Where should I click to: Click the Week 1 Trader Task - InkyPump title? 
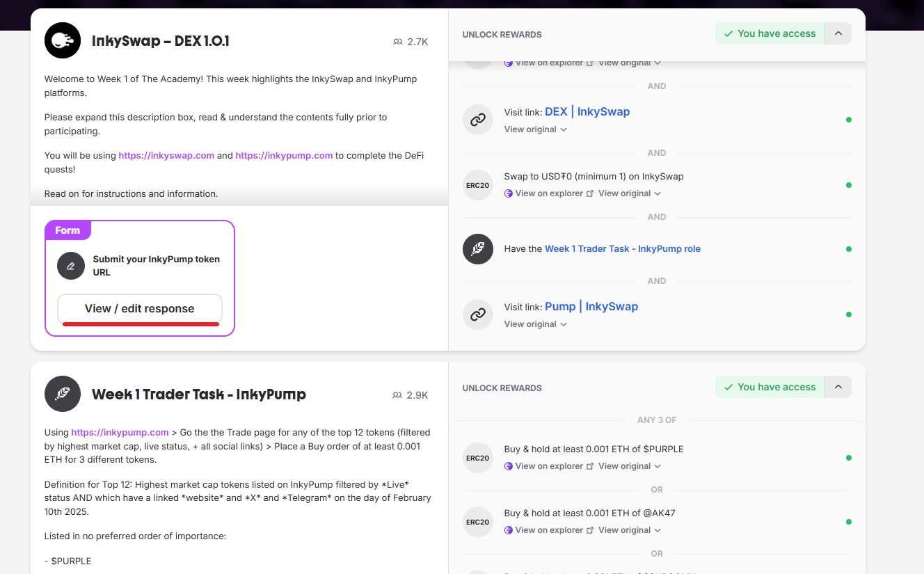199,394
